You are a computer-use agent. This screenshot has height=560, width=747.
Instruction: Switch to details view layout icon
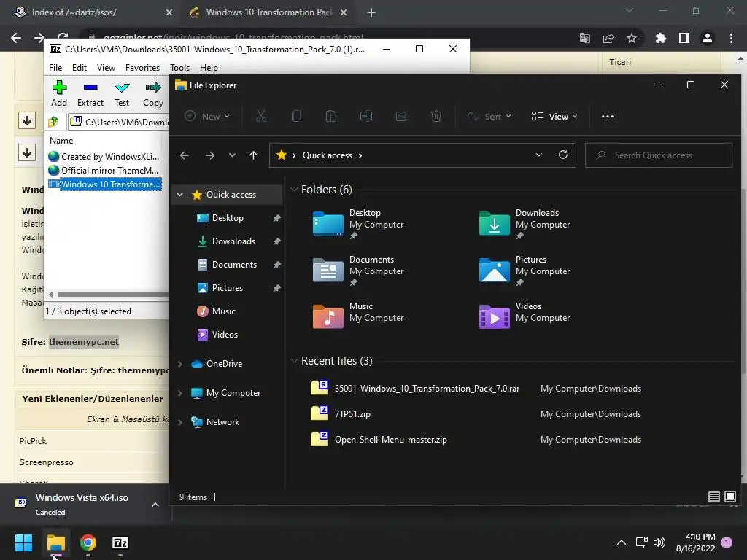point(713,497)
